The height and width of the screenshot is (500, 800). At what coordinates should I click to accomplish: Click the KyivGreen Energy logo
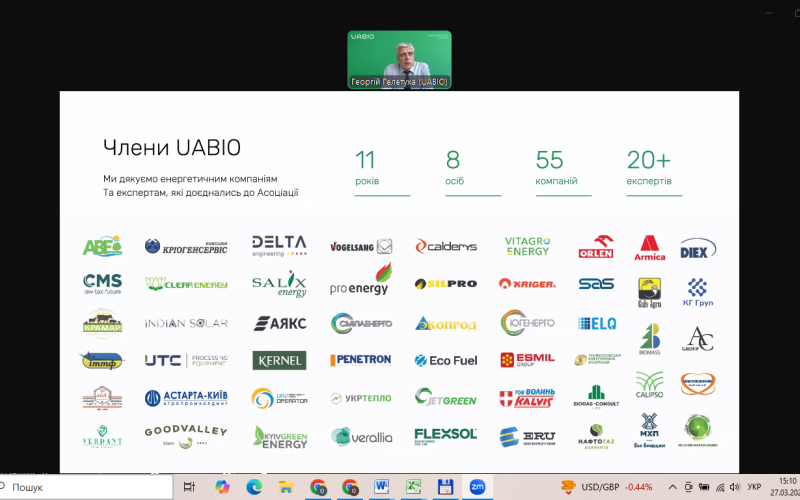tap(280, 437)
